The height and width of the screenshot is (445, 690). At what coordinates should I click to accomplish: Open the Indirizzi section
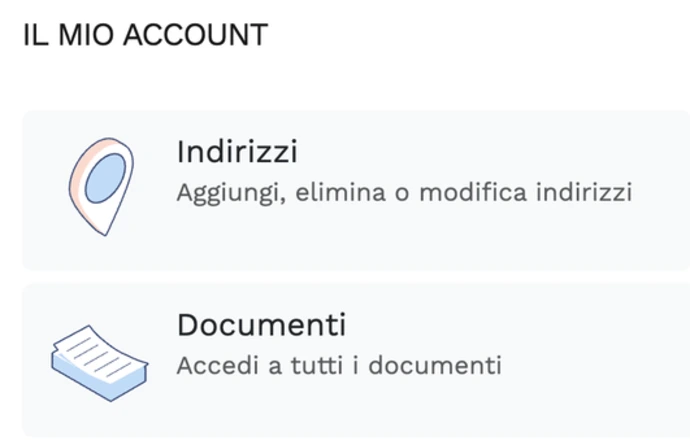click(237, 152)
